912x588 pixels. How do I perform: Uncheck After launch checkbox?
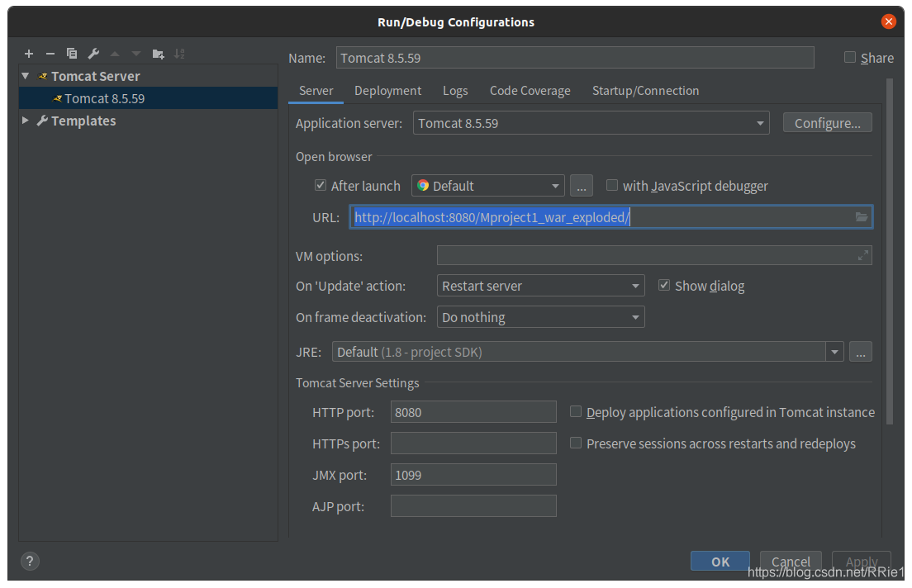[320, 185]
